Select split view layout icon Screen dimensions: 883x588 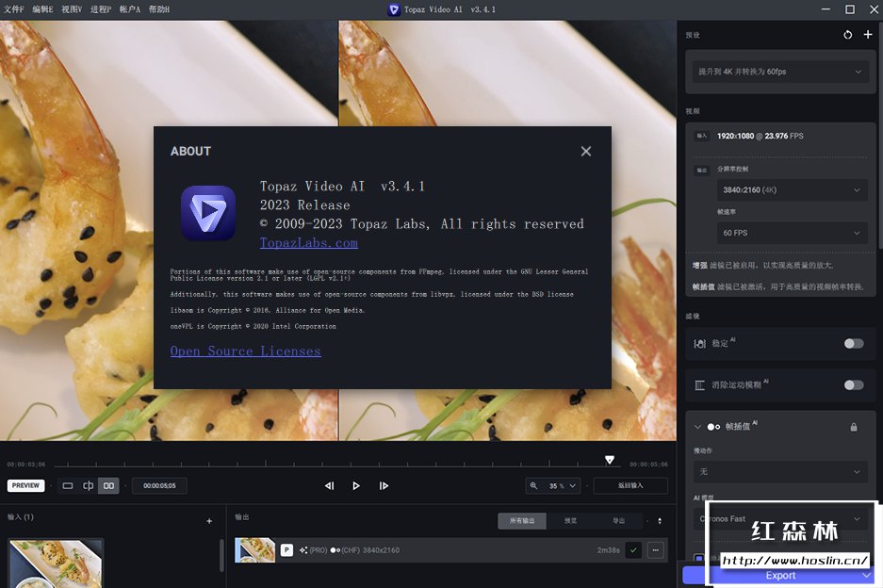point(89,485)
